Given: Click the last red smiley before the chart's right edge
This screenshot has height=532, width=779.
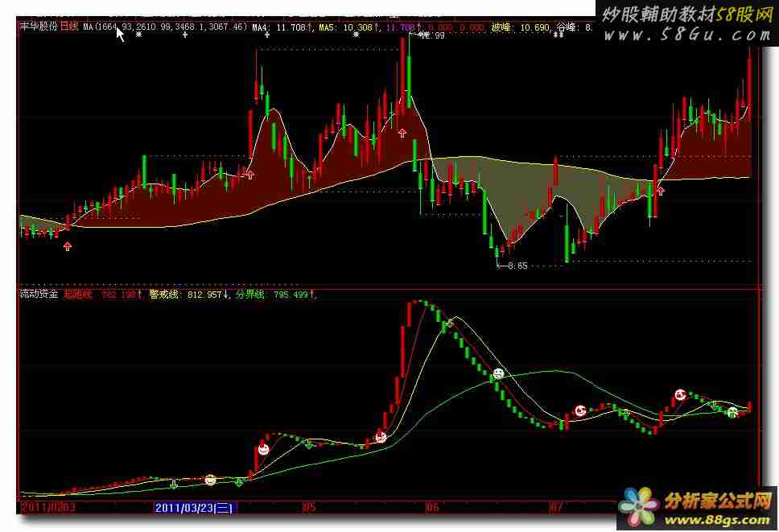Looking at the screenshot, I should (x=680, y=395).
